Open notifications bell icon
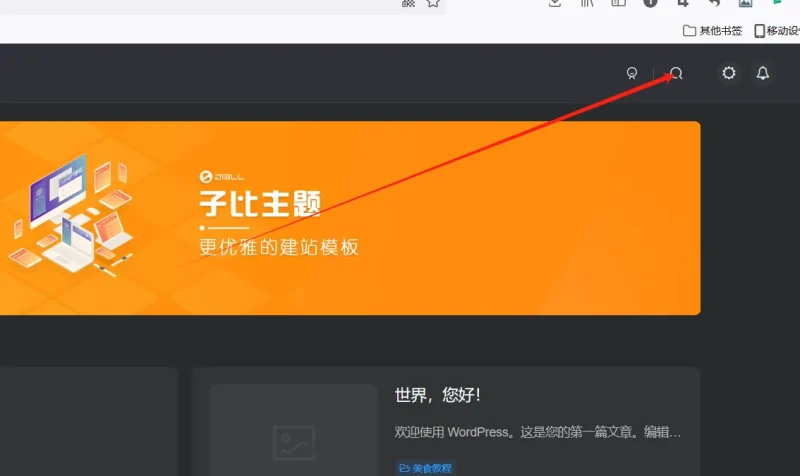Image resolution: width=800 pixels, height=476 pixels. click(762, 73)
